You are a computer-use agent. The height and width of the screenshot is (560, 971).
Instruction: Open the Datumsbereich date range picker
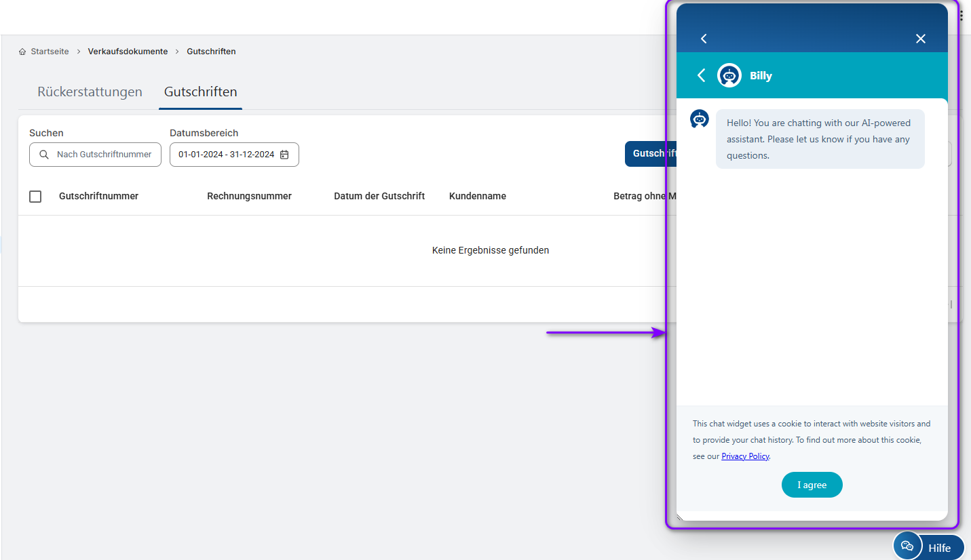tap(227, 155)
